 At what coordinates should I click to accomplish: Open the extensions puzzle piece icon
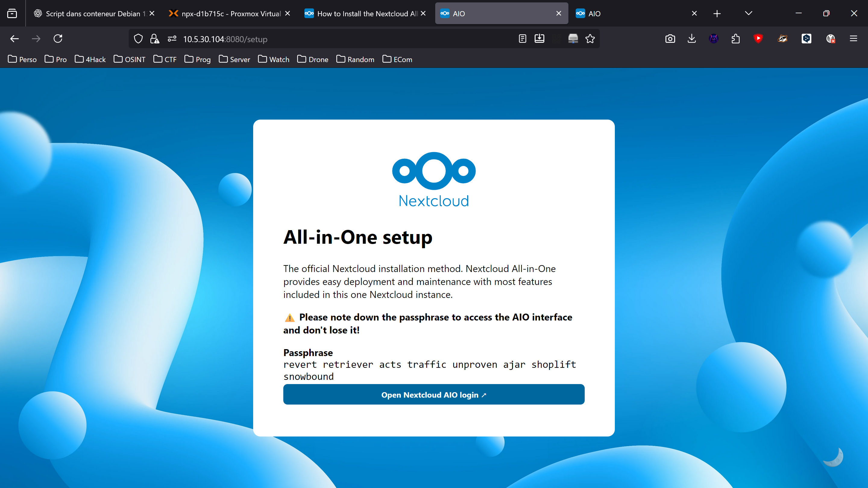(x=736, y=39)
